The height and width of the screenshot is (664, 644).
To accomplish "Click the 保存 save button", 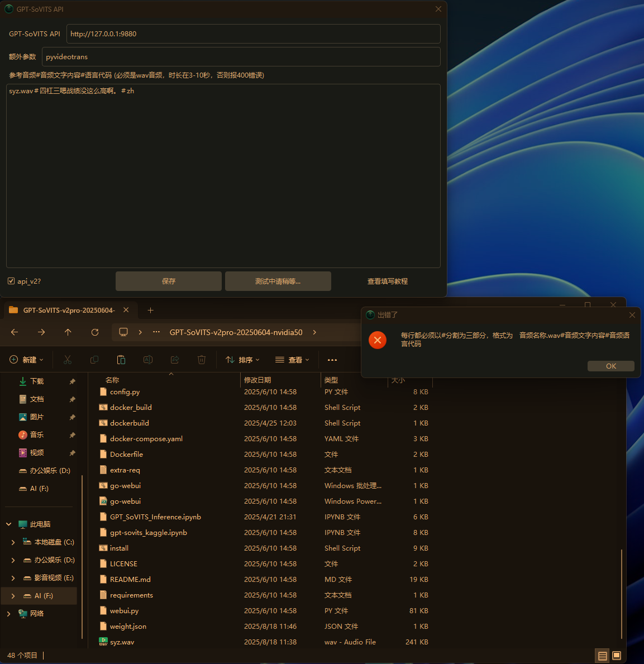I will [x=169, y=281].
